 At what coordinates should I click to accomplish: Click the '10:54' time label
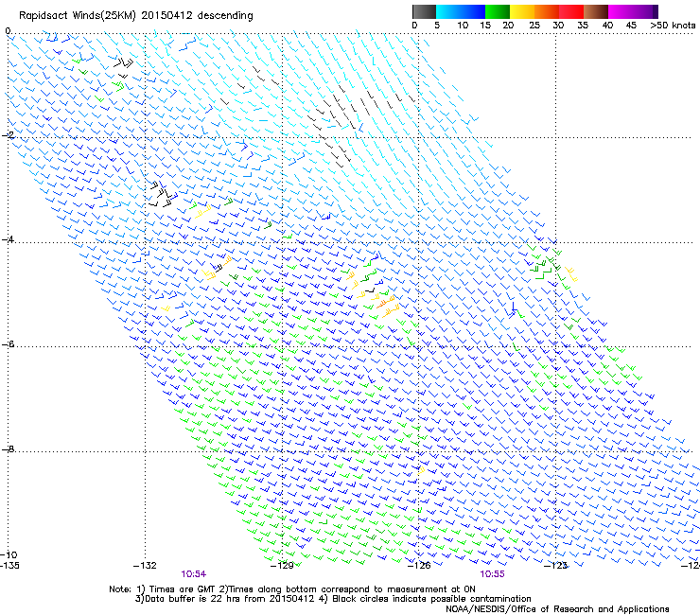coord(193,574)
